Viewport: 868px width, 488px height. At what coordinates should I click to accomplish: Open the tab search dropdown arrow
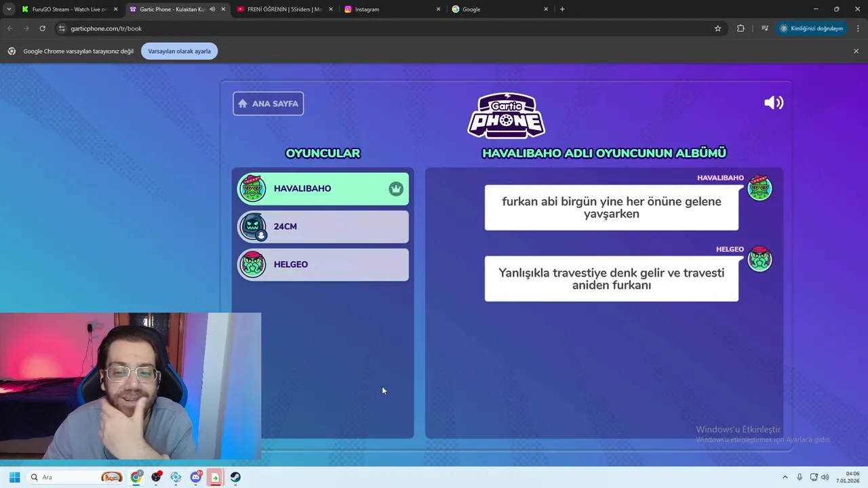pyautogui.click(x=8, y=9)
